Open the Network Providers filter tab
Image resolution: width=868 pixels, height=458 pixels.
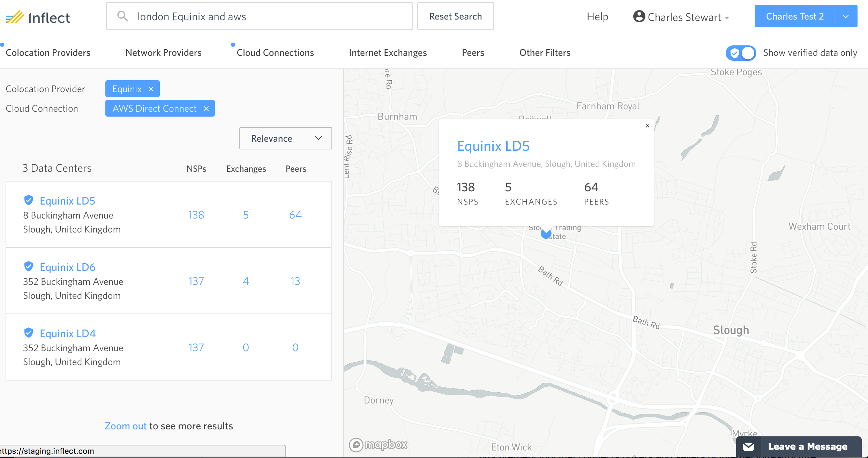point(163,53)
